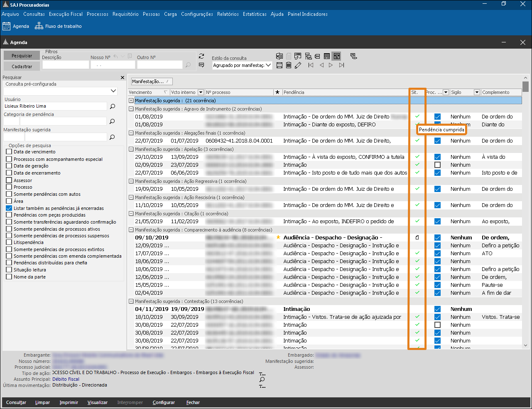Click the magnifier beside Categoria de pendência
This screenshot has height=409, width=532.
point(112,121)
